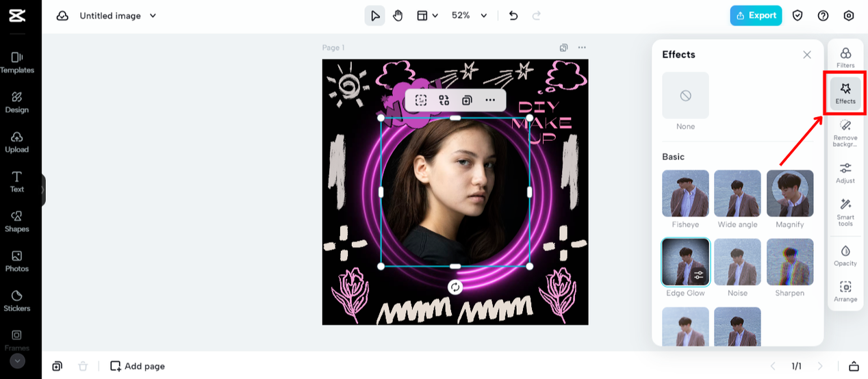
Task: Redo the last action
Action: tap(536, 16)
